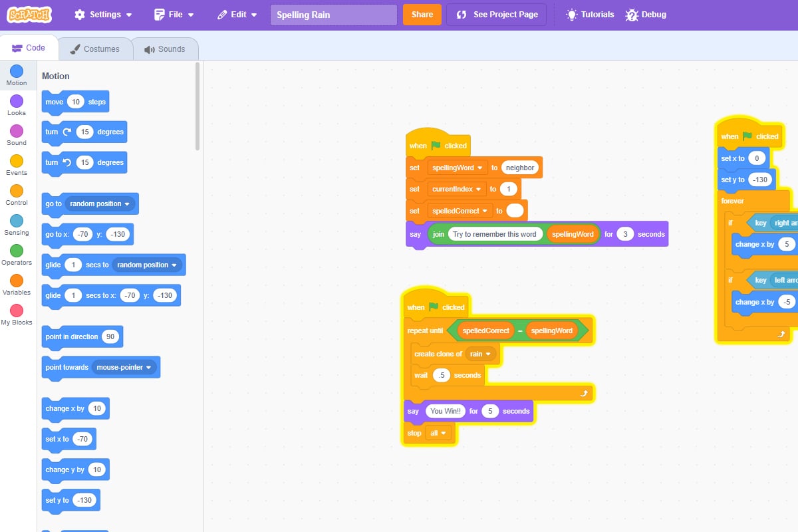Switch to the Sounds tab

coord(165,49)
